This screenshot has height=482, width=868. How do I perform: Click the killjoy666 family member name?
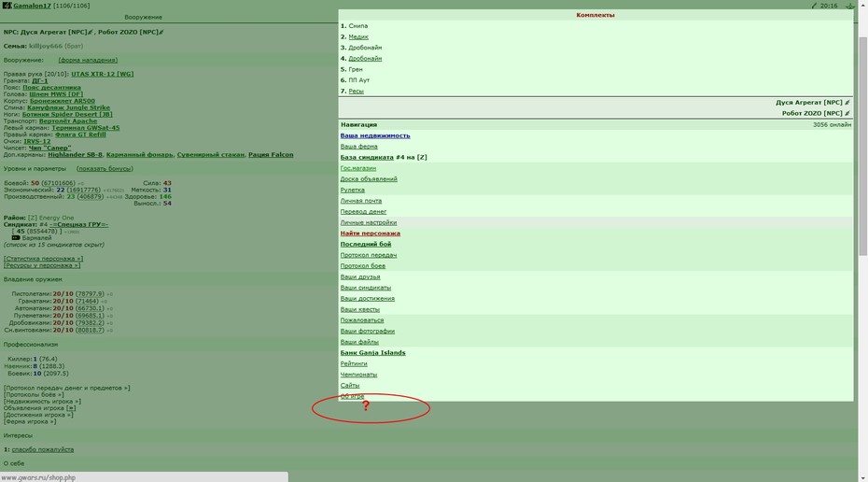46,46
